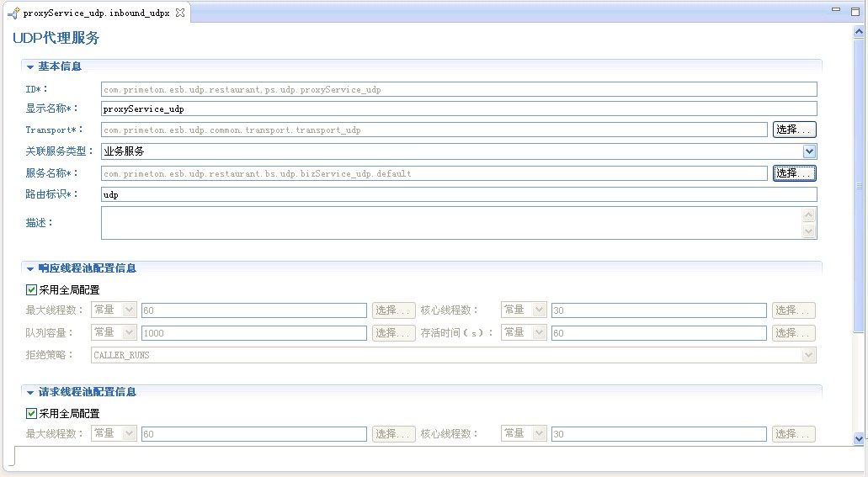Image resolution: width=868 pixels, height=477 pixels.
Task: Select the proxyService_udp.inbound_udpx tab
Action: [95, 13]
